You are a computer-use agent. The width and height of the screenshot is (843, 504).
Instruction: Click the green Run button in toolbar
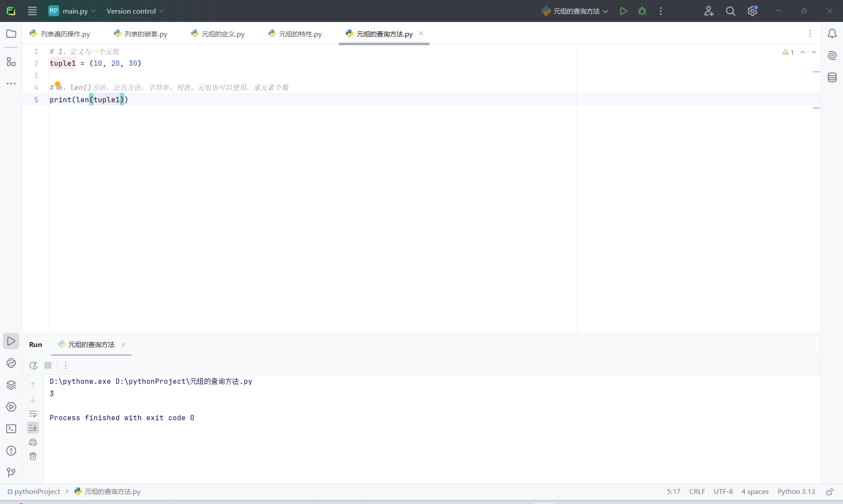tap(623, 11)
